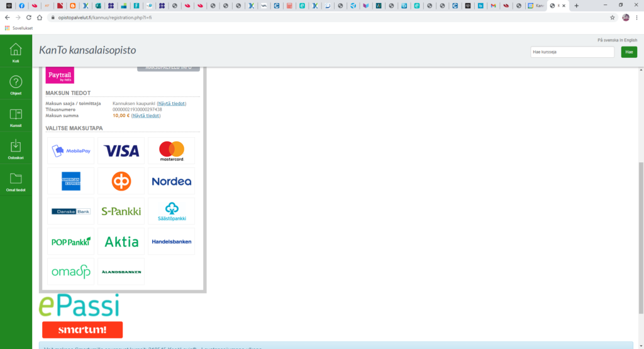Viewport: 644px width, 349px height.
Task: Switch to the Facebook browser tab
Action: 21,6
